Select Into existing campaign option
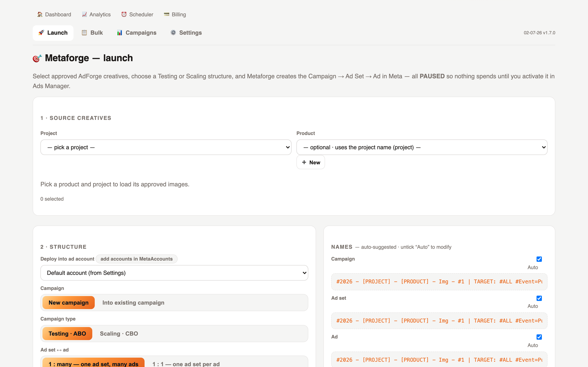Image resolution: width=588 pixels, height=367 pixels. tap(133, 303)
